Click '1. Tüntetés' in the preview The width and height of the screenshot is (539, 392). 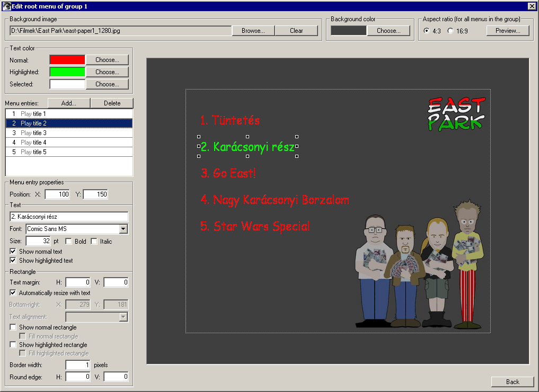pyautogui.click(x=230, y=120)
